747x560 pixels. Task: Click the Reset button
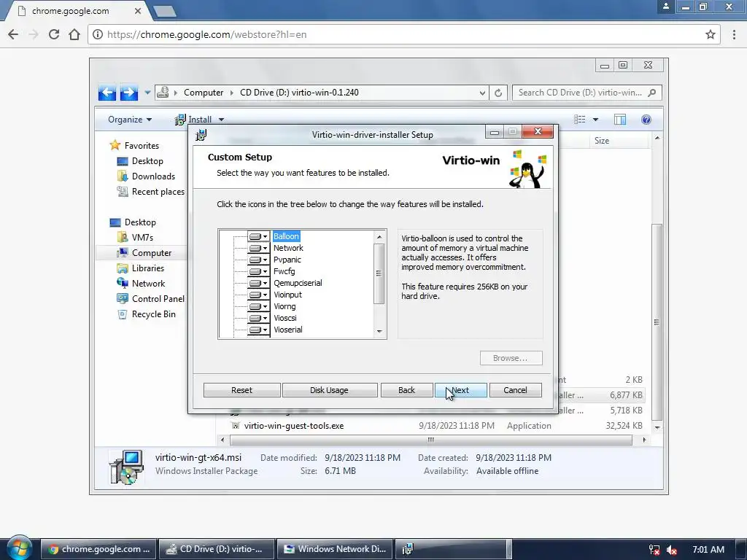coord(241,390)
